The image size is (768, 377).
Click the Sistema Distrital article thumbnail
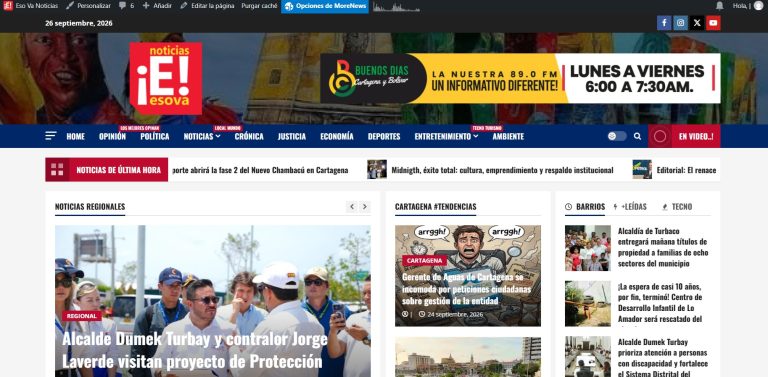[x=588, y=356]
